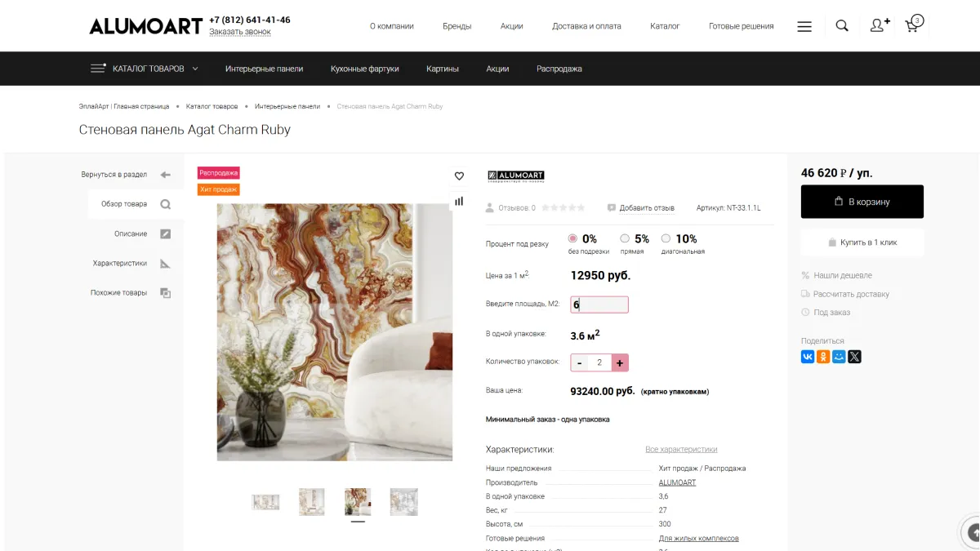This screenshot has height=551, width=980.
Task: Click the user account icon
Action: pyautogui.click(x=880, y=26)
